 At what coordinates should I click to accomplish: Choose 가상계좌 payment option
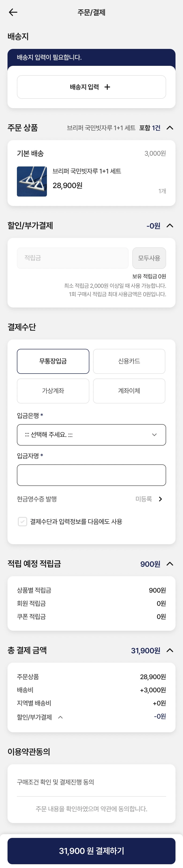pyautogui.click(x=53, y=391)
